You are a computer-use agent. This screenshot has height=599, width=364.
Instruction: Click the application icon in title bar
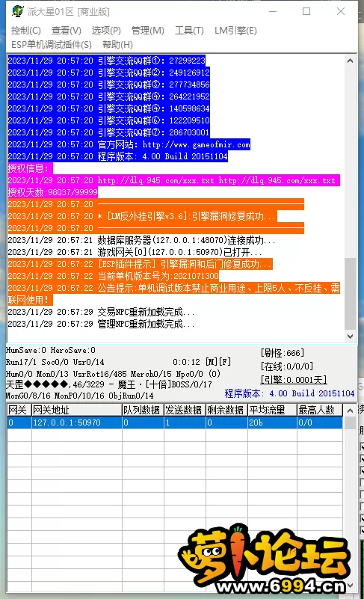tap(17, 11)
